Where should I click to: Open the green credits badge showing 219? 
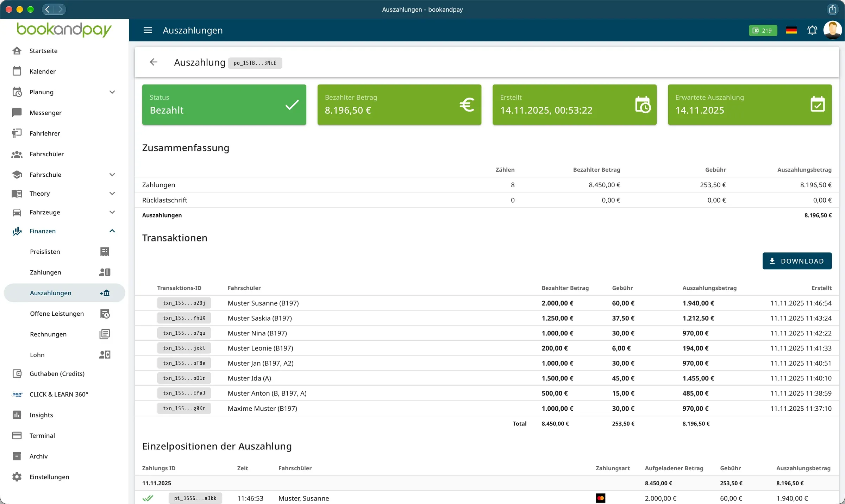point(763,31)
